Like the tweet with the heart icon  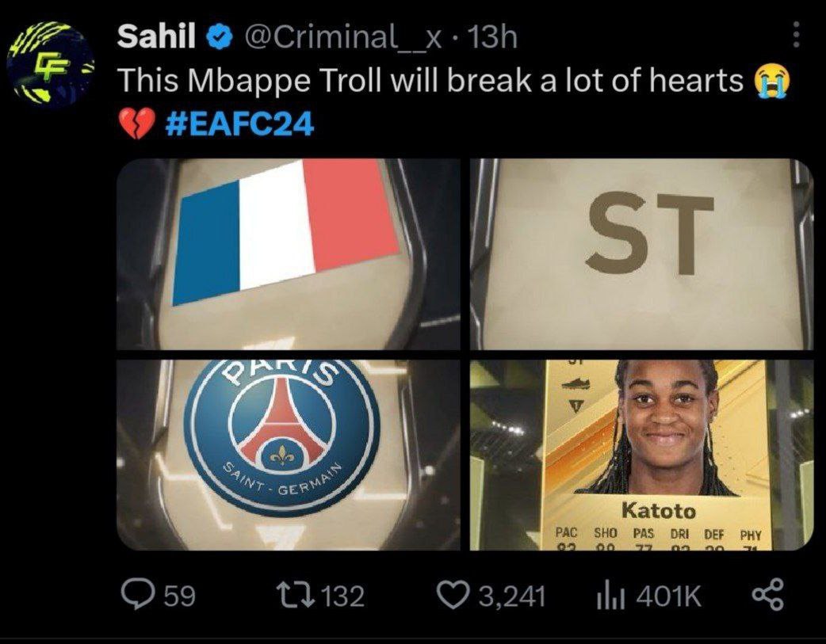click(454, 596)
